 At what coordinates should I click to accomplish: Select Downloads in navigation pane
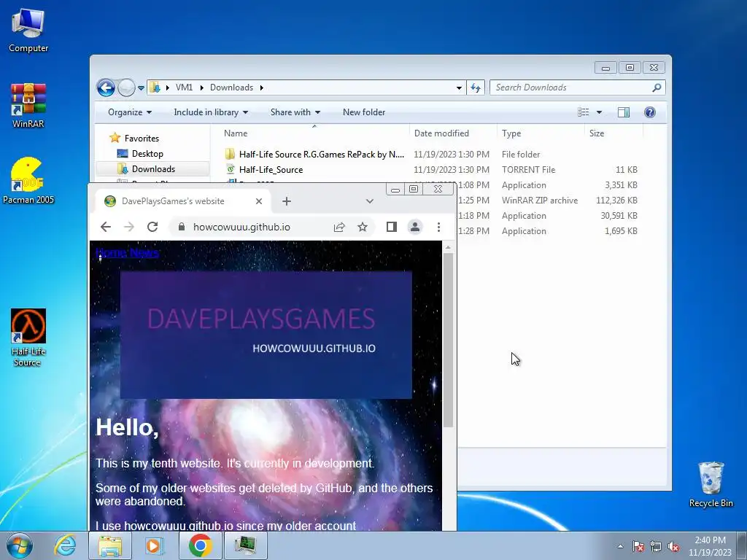click(x=153, y=169)
